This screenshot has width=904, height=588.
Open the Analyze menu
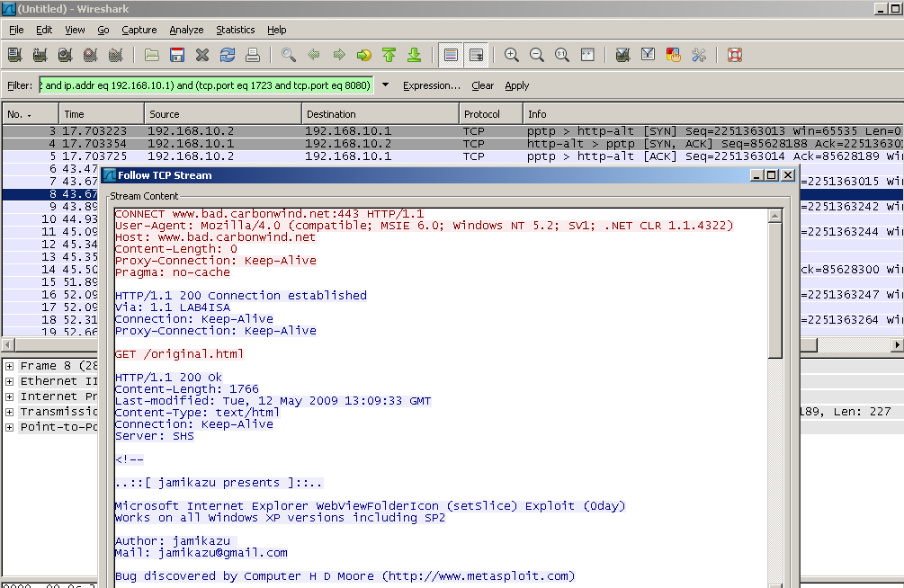(186, 30)
